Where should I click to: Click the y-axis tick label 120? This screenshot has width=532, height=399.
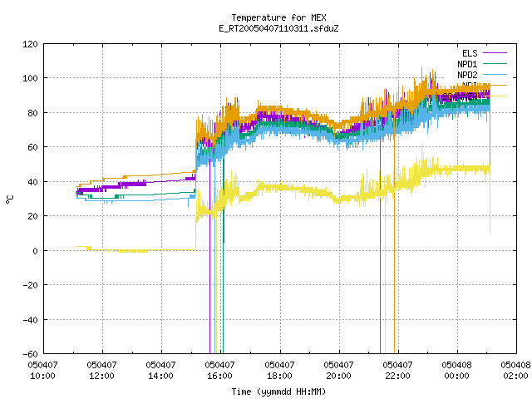click(30, 44)
